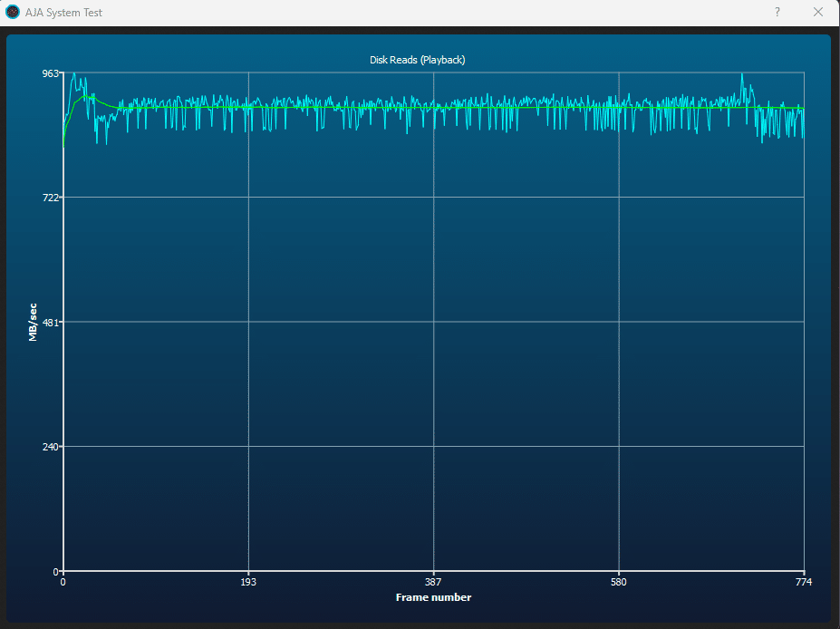Viewport: 840px width, 629px height.
Task: Click the 580 frame number tick label
Action: pos(618,582)
